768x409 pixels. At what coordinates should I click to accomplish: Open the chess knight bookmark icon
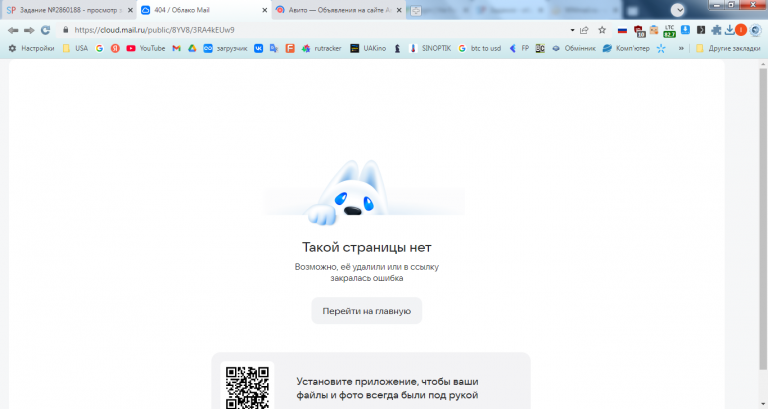click(x=397, y=48)
